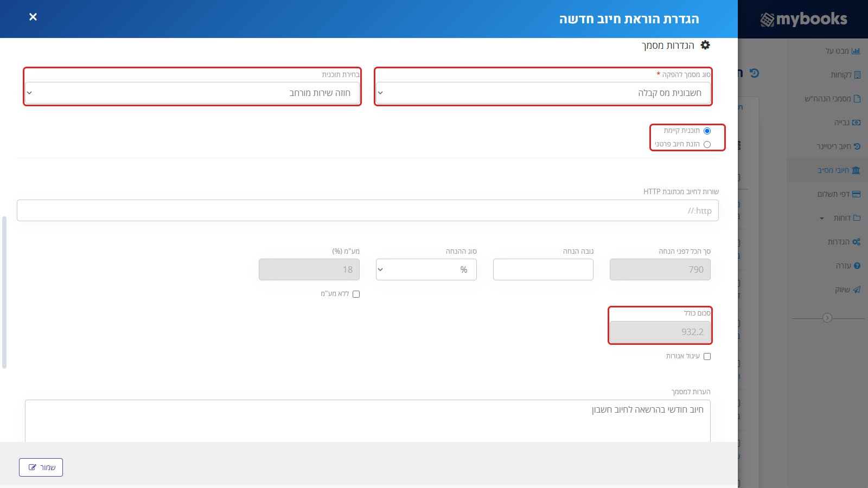Click the גובה הנחה discount amount field
The image size is (868, 488).
[x=543, y=269]
